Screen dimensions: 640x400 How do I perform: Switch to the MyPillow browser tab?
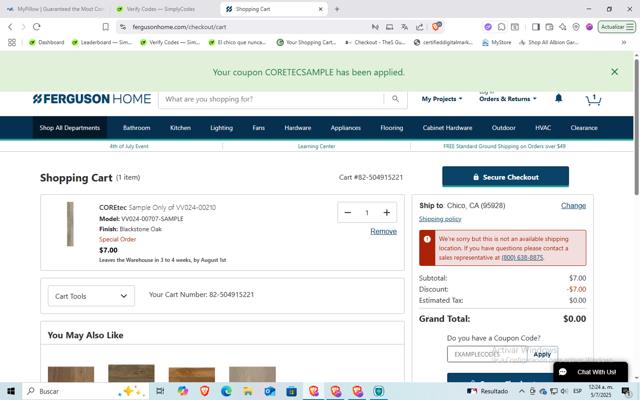point(56,9)
